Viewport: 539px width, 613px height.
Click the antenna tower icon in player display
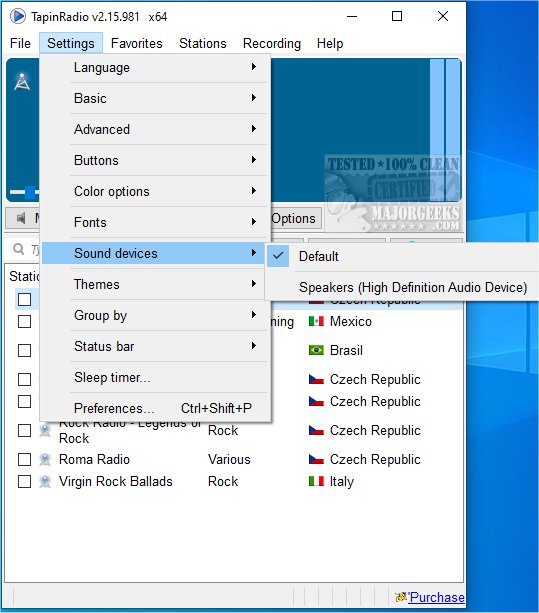[22, 82]
